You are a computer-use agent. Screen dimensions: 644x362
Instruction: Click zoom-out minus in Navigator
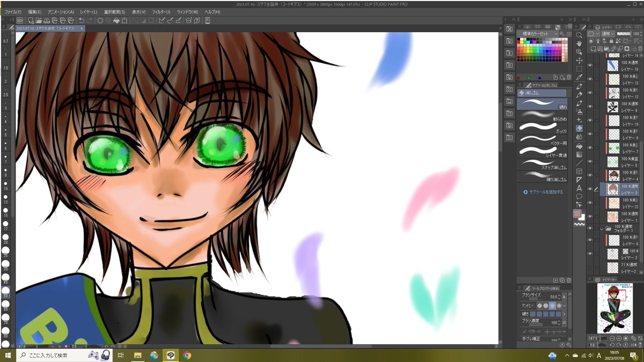pyautogui.click(x=612, y=338)
